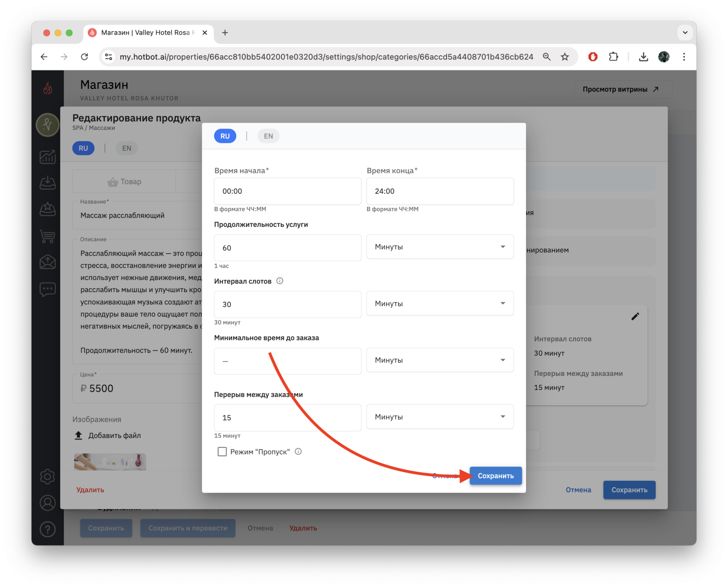Click the uploaded massage image thumbnail

click(110, 462)
